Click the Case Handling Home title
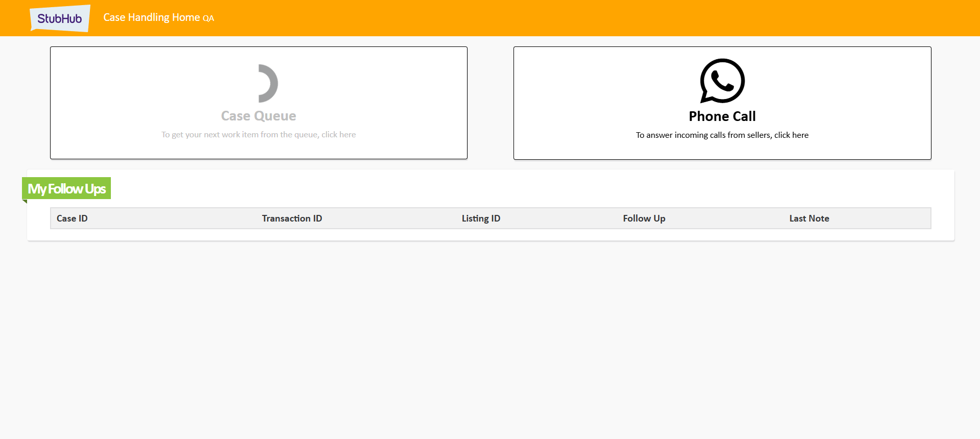This screenshot has width=980, height=439. point(151,17)
